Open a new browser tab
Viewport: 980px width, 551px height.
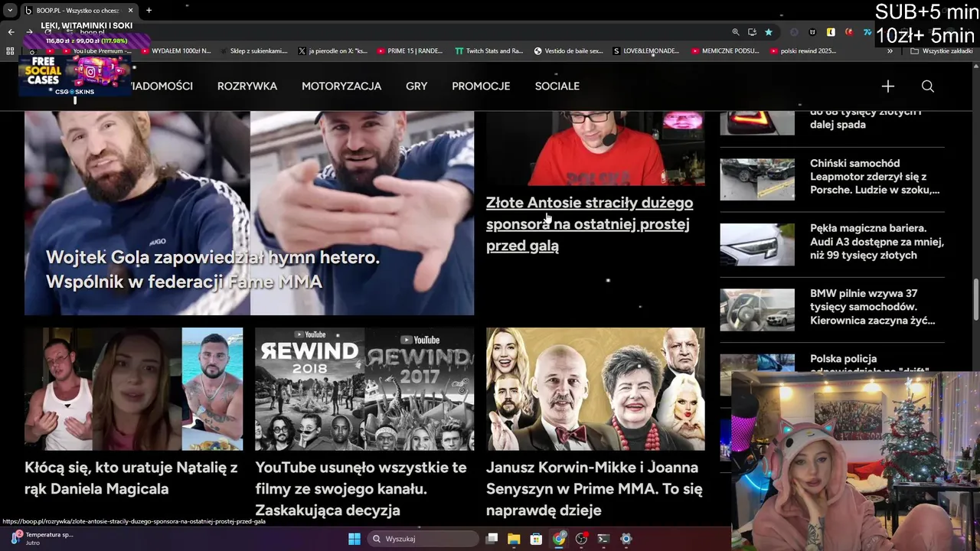pyautogui.click(x=149, y=10)
